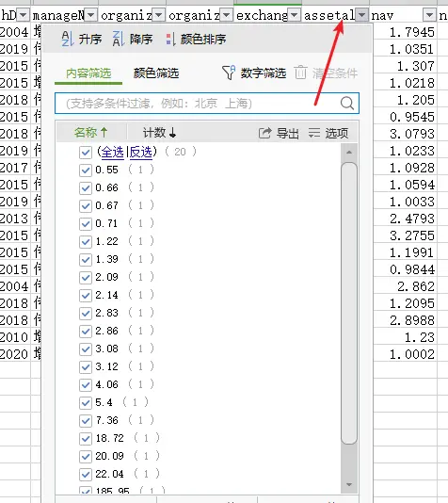Screen dimensions: 448x503
Task: Uncheck the 20.09 checkbox
Action: click(x=86, y=457)
